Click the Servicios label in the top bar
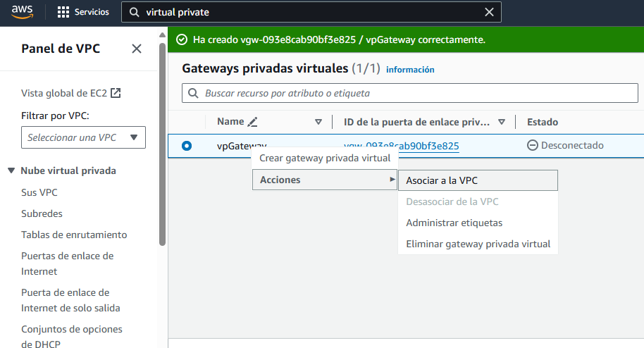 tap(92, 12)
